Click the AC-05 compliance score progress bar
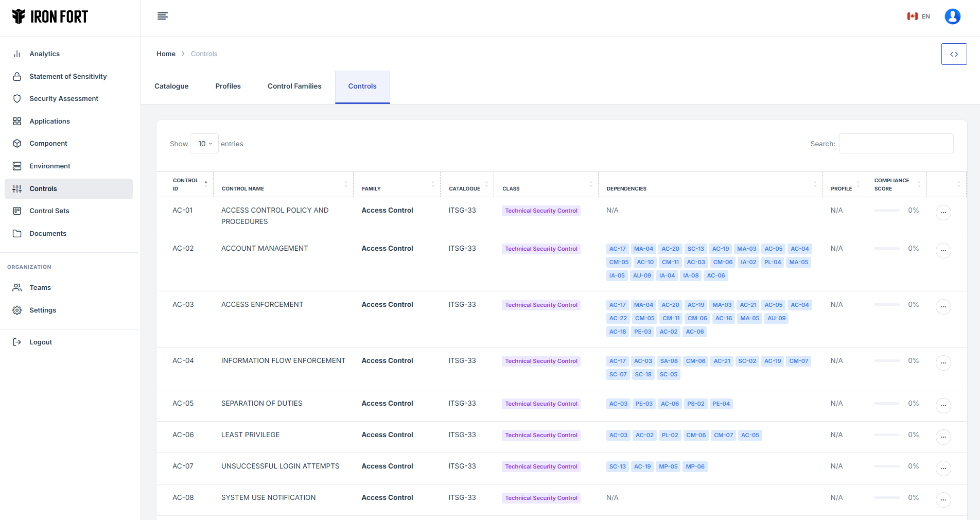Viewport: 980px width, 520px height. point(886,404)
